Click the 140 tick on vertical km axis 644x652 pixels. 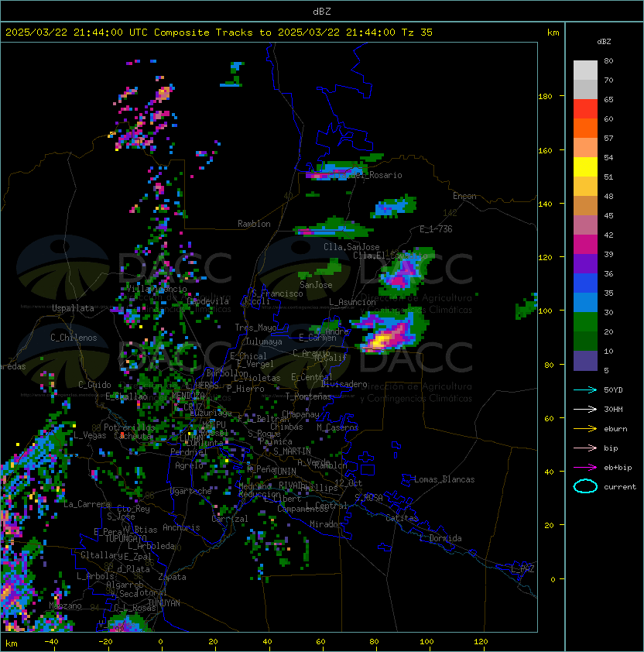coord(545,204)
